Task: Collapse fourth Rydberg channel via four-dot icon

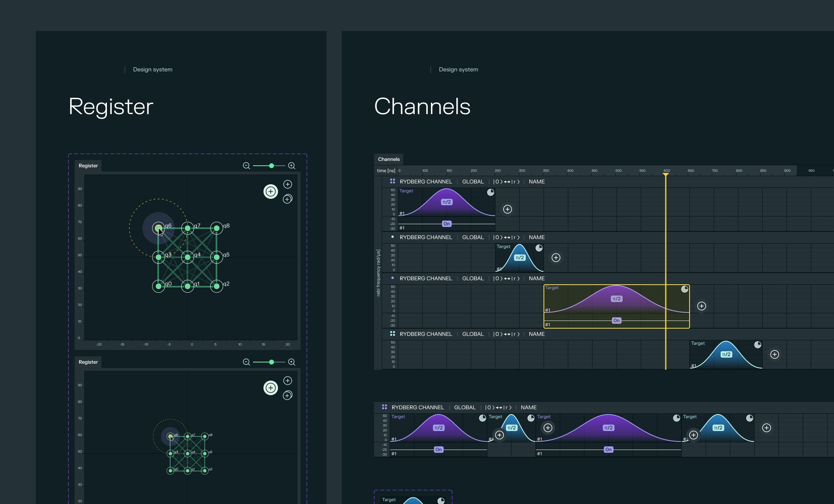Action: click(x=393, y=334)
